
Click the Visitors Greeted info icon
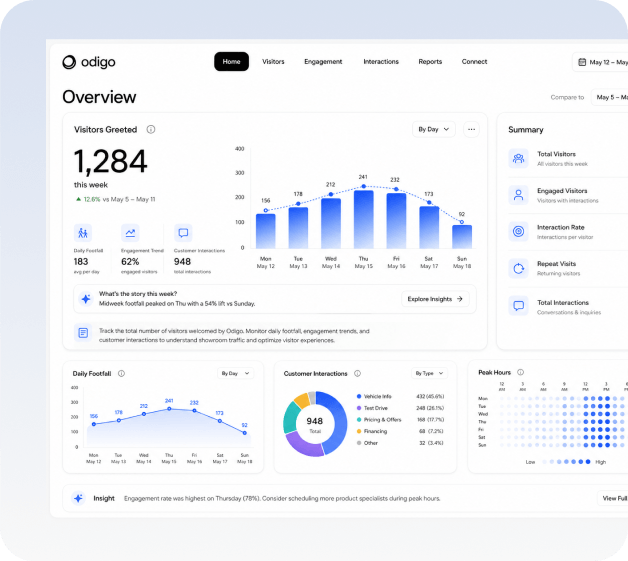pyautogui.click(x=151, y=129)
